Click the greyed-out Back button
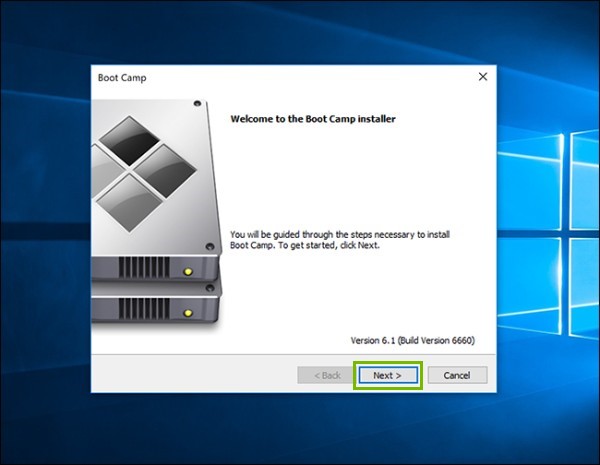 [x=326, y=375]
